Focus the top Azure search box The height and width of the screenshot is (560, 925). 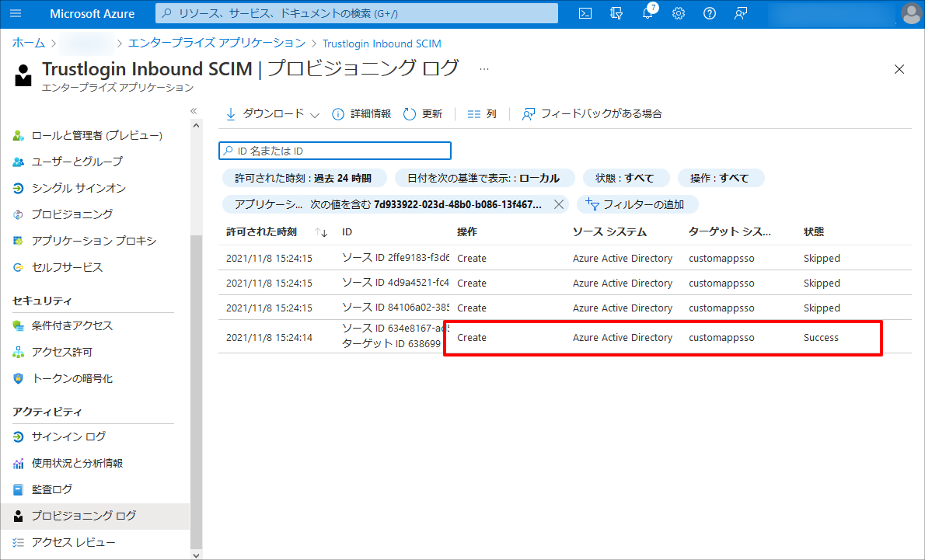356,13
